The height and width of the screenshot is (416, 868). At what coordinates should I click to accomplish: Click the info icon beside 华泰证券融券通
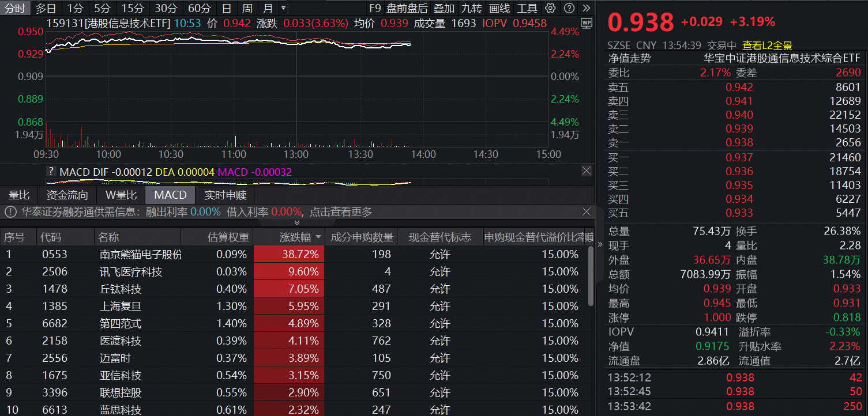coord(10,212)
